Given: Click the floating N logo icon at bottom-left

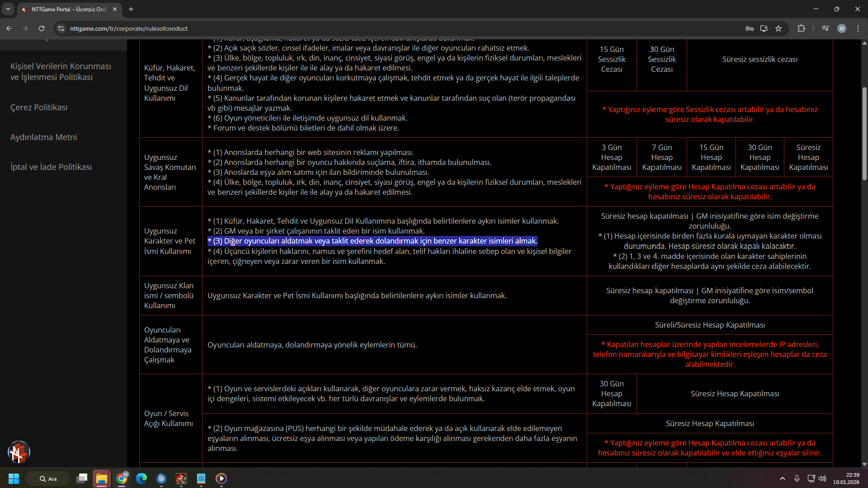Looking at the screenshot, I should 19,452.
